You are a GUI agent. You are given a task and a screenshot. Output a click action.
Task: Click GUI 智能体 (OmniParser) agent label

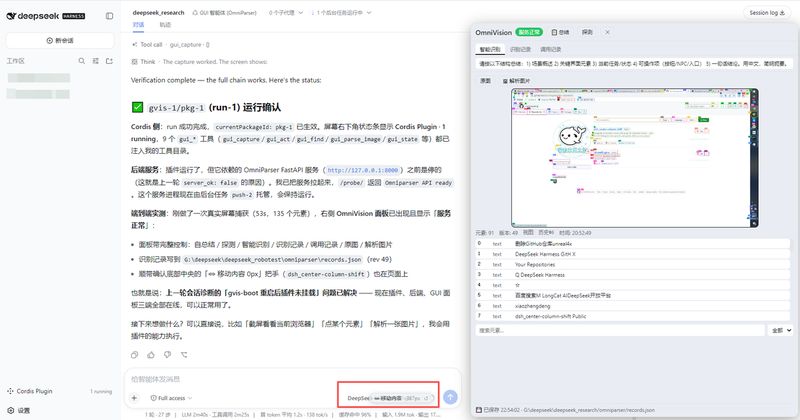click(x=224, y=13)
